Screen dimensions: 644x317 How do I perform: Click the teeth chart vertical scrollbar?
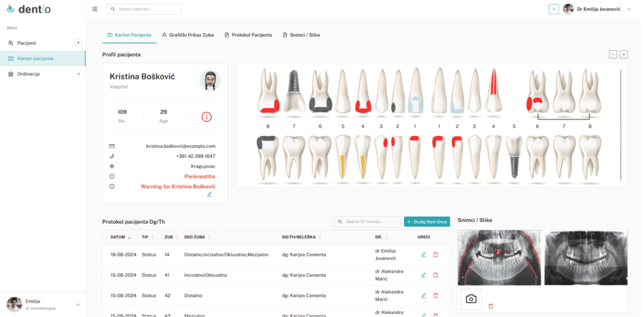(x=621, y=124)
